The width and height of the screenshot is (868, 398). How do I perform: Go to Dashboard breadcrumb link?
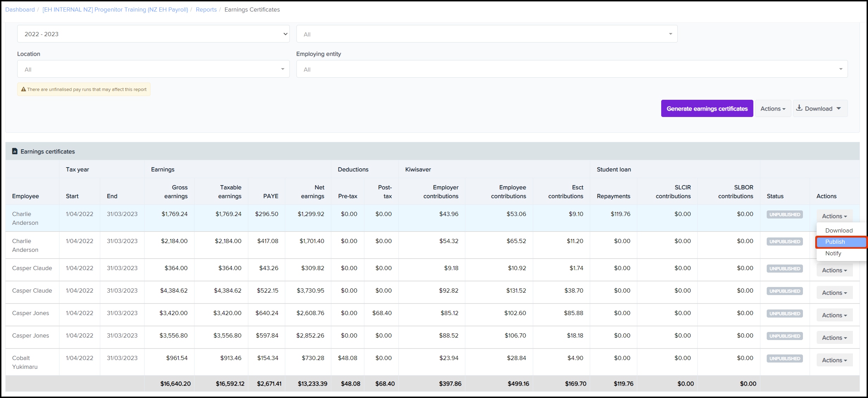coord(20,9)
